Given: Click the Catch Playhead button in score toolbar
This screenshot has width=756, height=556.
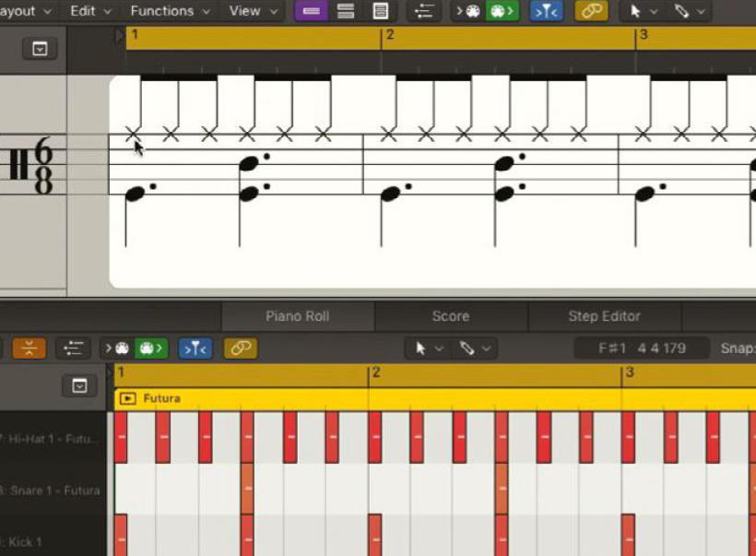Looking at the screenshot, I should [x=546, y=11].
